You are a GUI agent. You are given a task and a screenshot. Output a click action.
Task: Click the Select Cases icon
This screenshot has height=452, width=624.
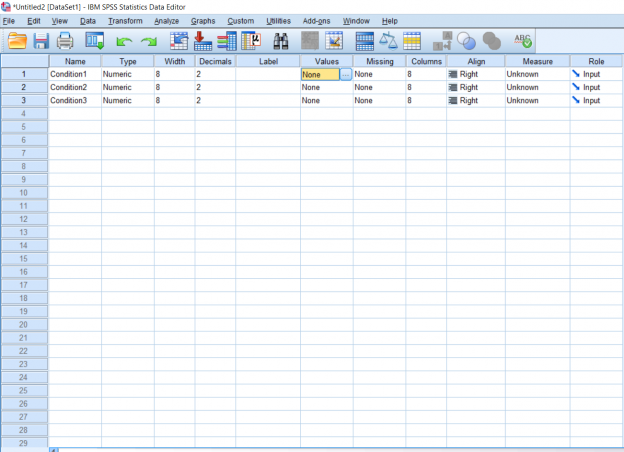click(x=412, y=41)
